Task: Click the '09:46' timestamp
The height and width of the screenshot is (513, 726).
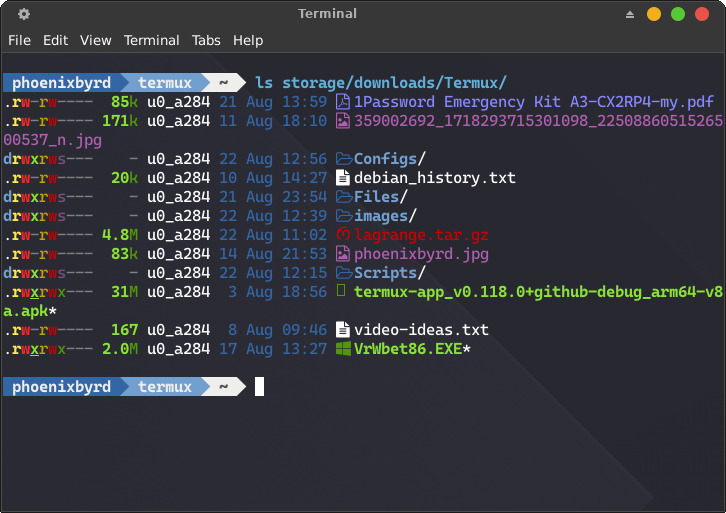Action: tap(305, 330)
